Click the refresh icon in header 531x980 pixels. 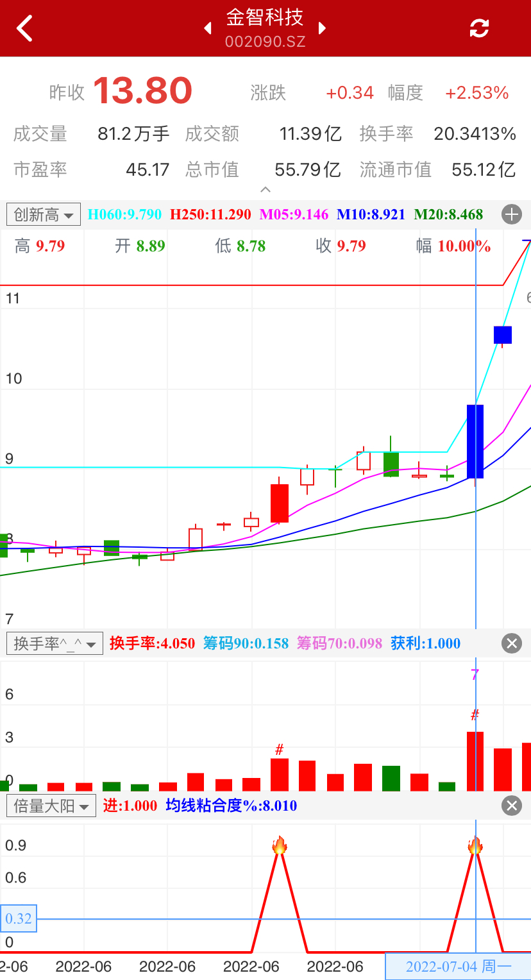479,28
